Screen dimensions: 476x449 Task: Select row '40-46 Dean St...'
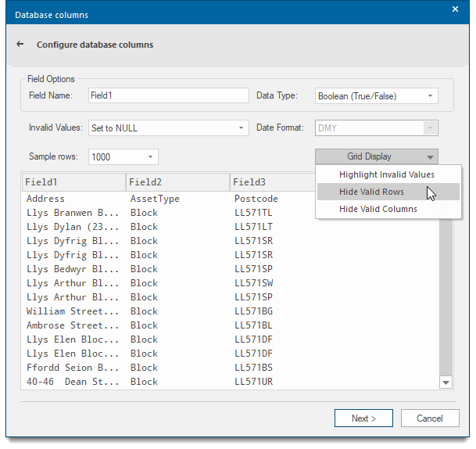72,382
